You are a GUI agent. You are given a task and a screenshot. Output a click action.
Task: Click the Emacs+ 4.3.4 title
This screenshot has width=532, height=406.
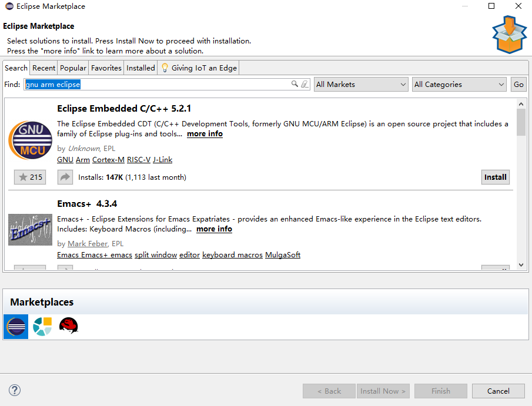[87, 204]
